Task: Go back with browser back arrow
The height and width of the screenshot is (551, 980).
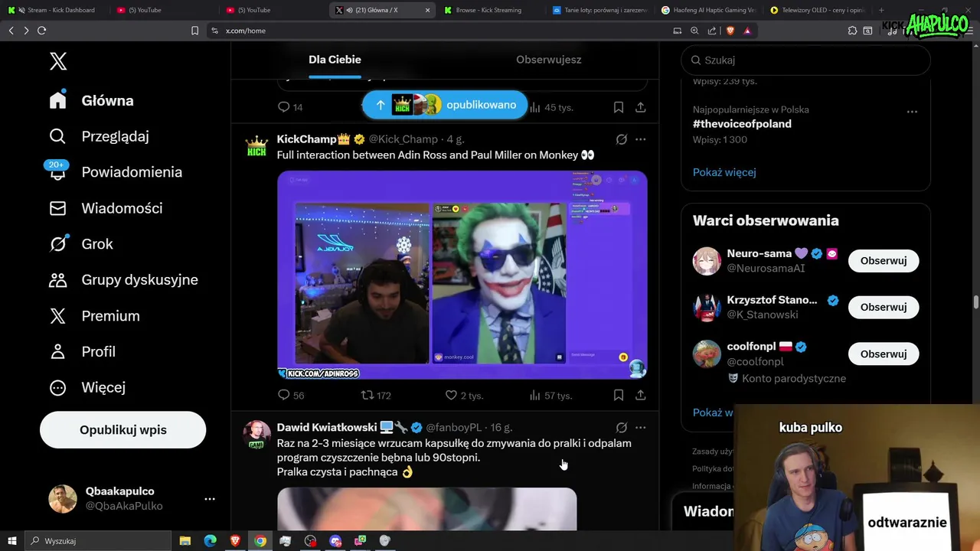Action: pos(11,31)
